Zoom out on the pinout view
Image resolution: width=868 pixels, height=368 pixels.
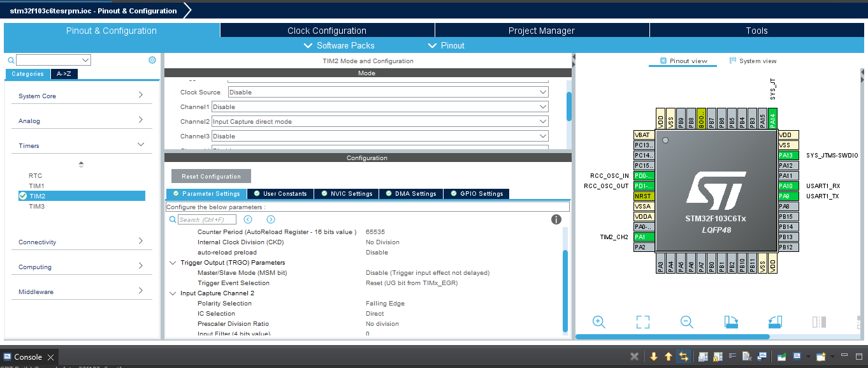point(686,322)
